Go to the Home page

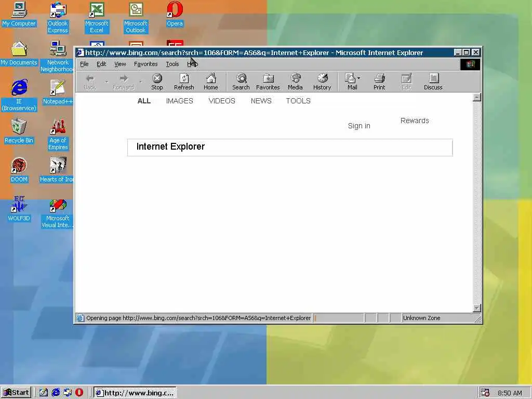pos(211,82)
